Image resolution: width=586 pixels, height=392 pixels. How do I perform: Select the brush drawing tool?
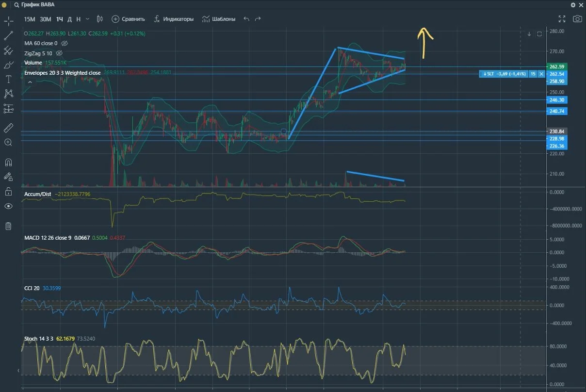click(x=8, y=65)
